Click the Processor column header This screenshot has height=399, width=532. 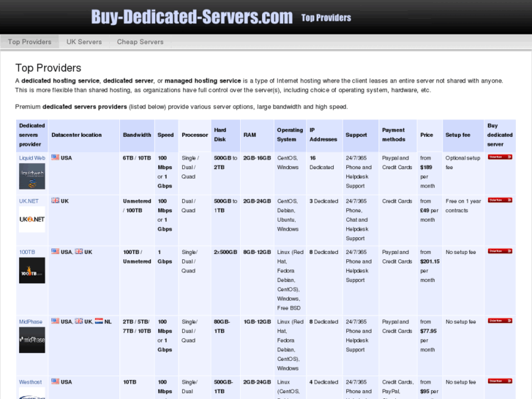click(195, 135)
